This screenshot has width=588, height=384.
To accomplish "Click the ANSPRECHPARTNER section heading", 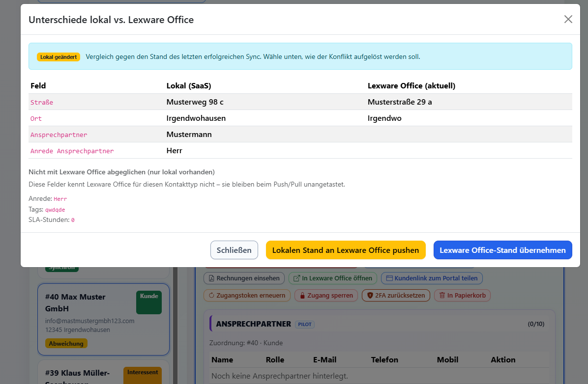I will point(254,324).
